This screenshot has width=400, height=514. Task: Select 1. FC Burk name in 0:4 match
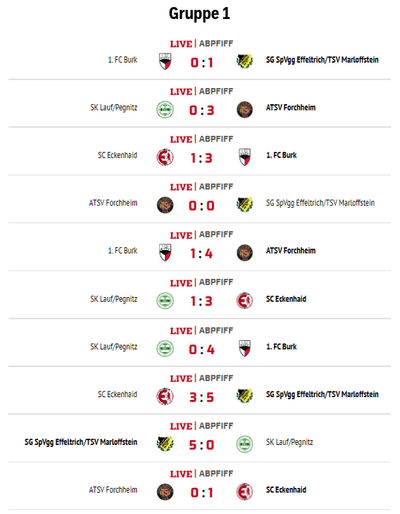coord(281,347)
